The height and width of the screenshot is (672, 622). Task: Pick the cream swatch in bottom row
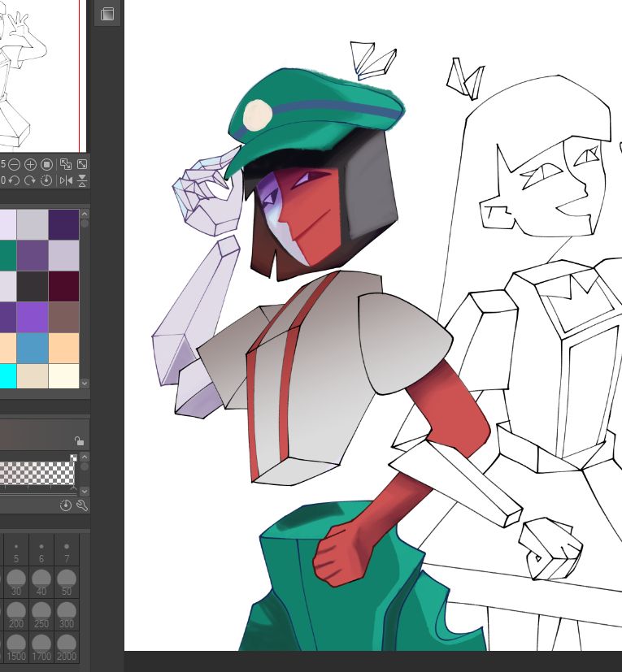tap(64, 376)
